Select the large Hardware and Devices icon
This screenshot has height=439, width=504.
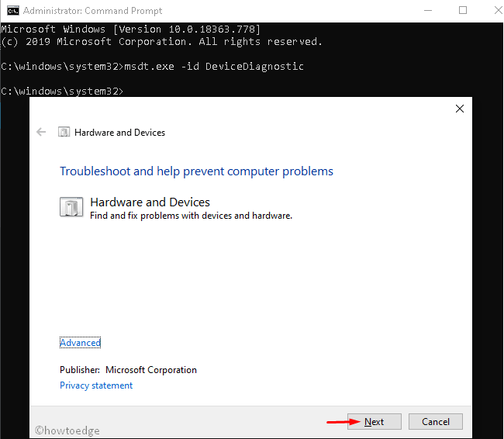pyautogui.click(x=71, y=207)
